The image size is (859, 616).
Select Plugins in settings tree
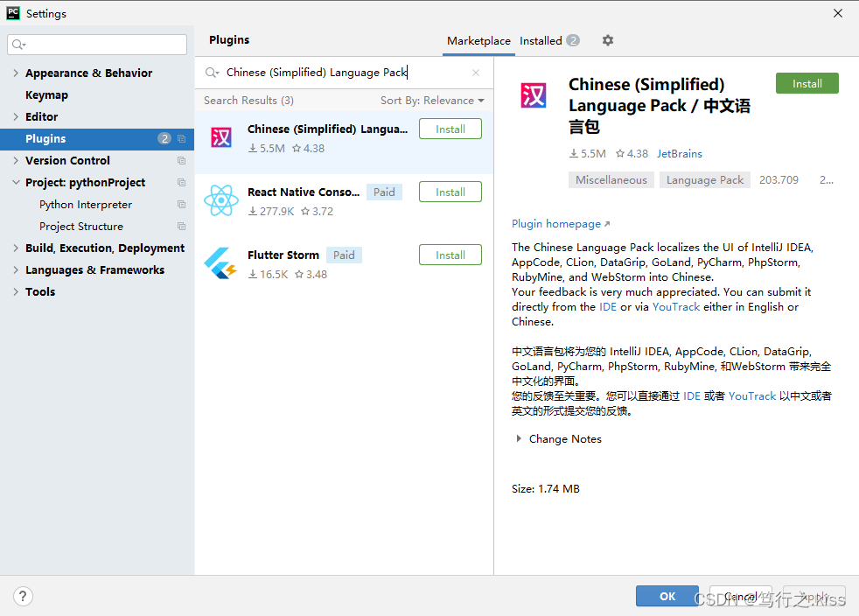pyautogui.click(x=97, y=138)
